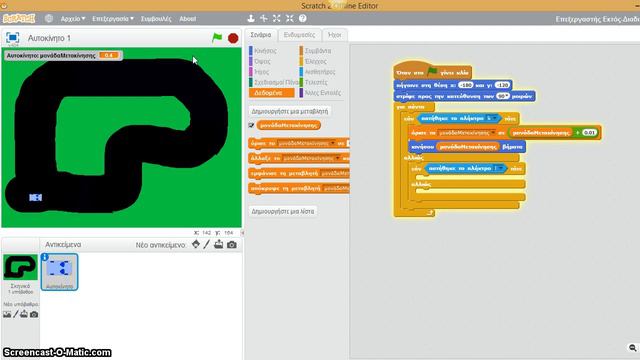
Task: Paint a new backdrop
Action: pyautogui.click(x=16, y=314)
